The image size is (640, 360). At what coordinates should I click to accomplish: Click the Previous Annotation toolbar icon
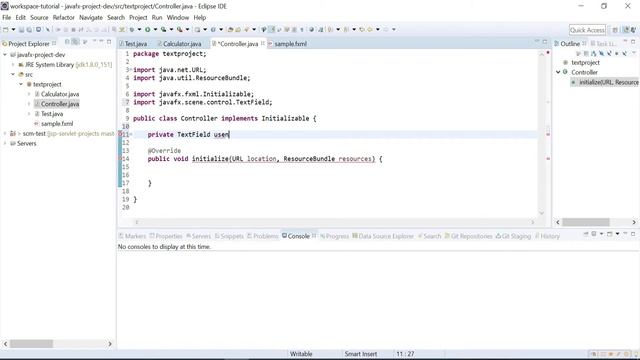pyautogui.click(x=346, y=29)
